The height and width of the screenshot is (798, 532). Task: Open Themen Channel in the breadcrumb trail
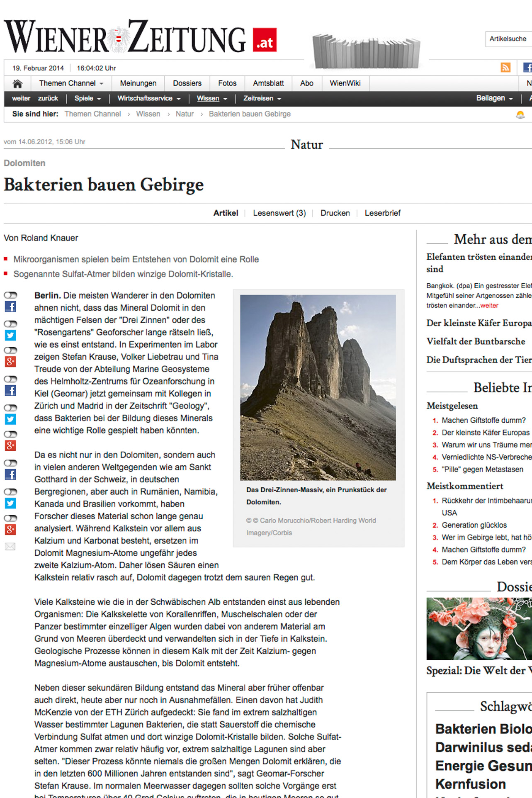(x=93, y=114)
